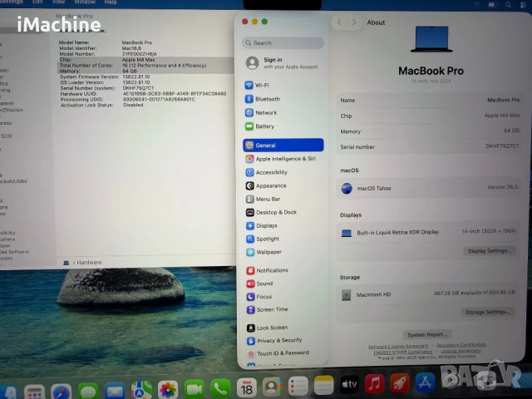Open the Software License Agreement link
The width and height of the screenshot is (532, 399).
pos(398,346)
